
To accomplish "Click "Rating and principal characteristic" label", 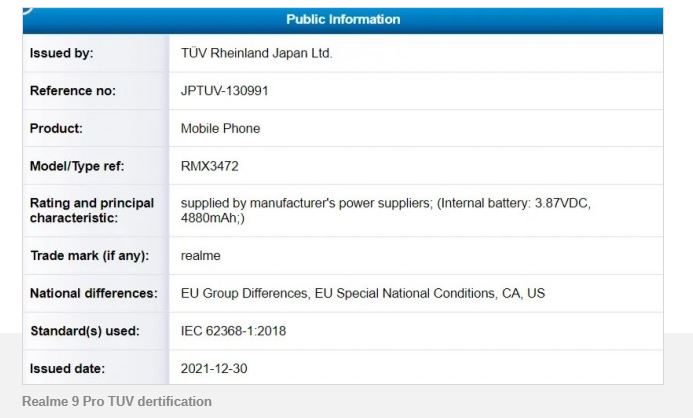I will (x=92, y=210).
